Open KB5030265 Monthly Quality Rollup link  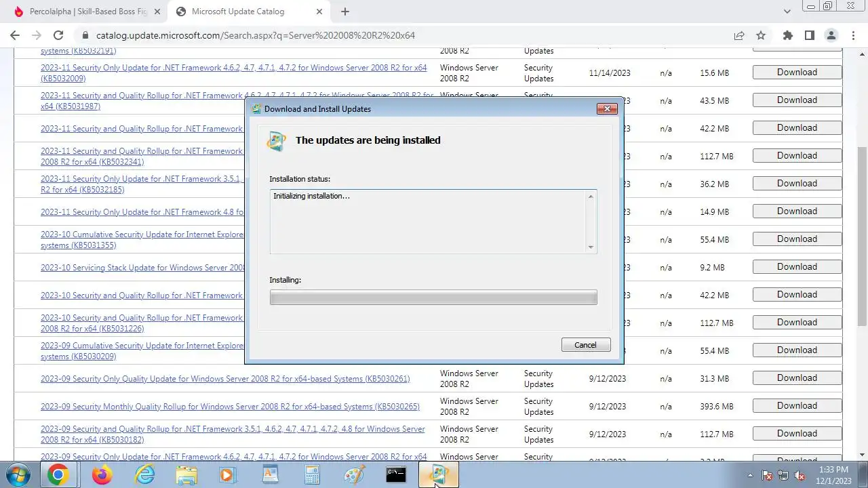tap(230, 407)
